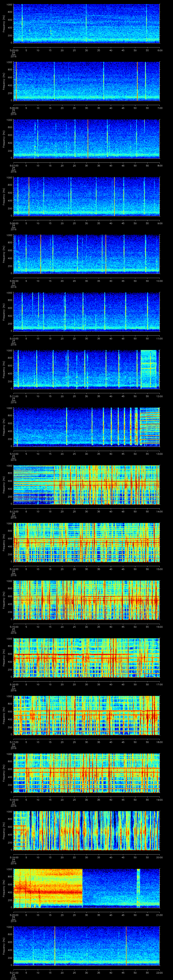Select the '12:00' end time label
Viewport: 173px width, 980px height.
(159, 396)
